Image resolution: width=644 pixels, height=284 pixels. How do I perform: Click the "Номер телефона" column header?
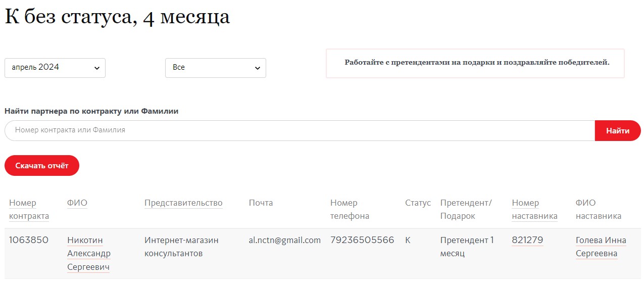coord(350,209)
